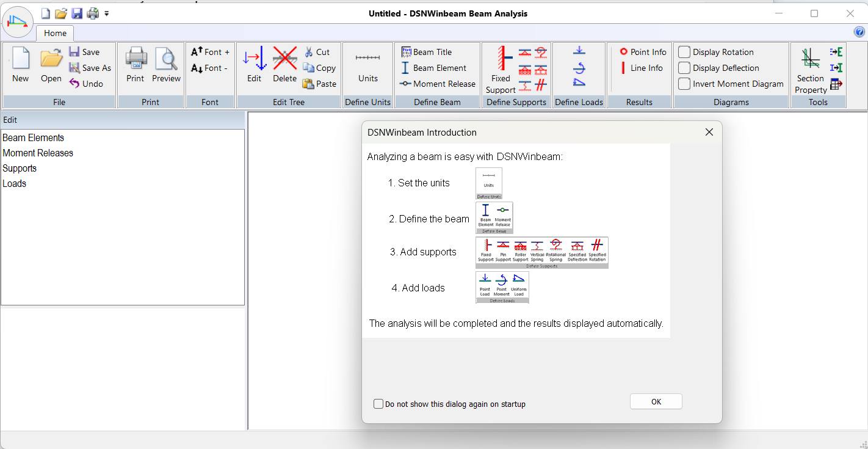Viewport: 868px width, 449px height.
Task: Select Beam Elements in the Edit tree
Action: (33, 137)
